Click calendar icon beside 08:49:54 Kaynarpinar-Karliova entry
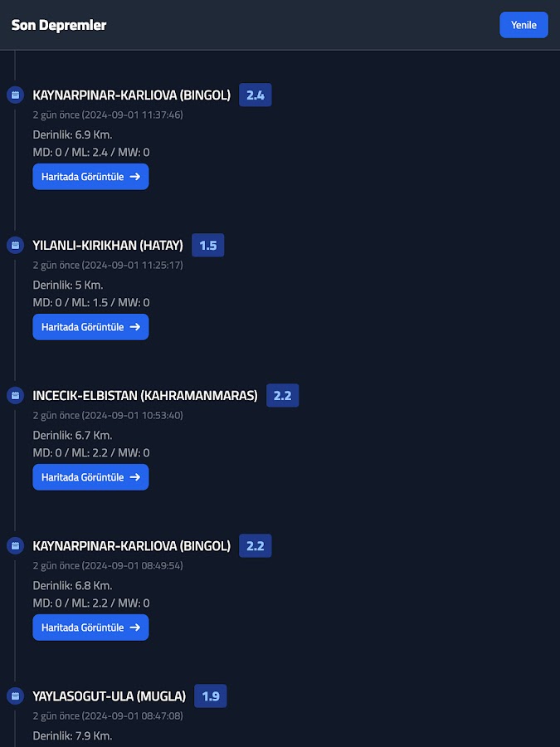 point(14,545)
